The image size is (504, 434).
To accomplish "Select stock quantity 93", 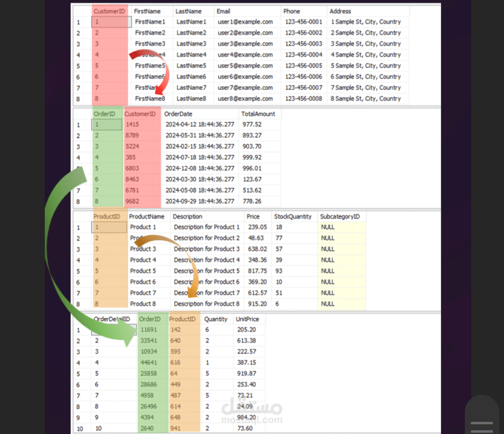I will coord(279,271).
